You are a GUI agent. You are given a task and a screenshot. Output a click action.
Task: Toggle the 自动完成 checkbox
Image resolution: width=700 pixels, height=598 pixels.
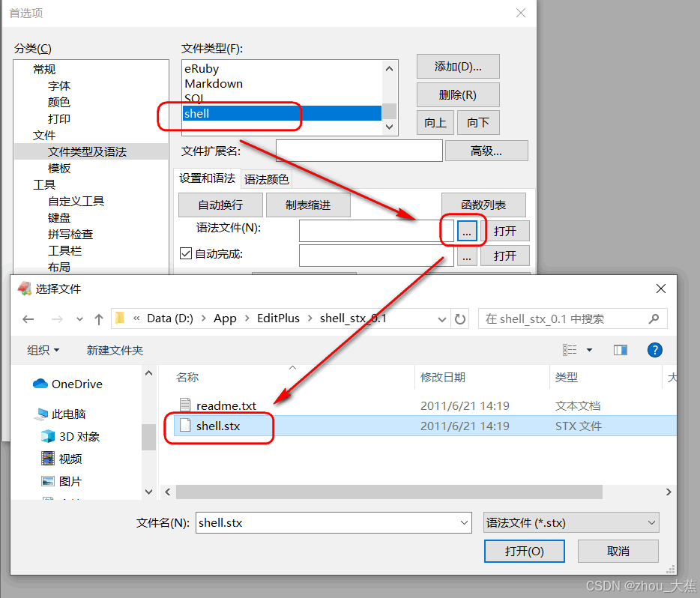coord(185,255)
